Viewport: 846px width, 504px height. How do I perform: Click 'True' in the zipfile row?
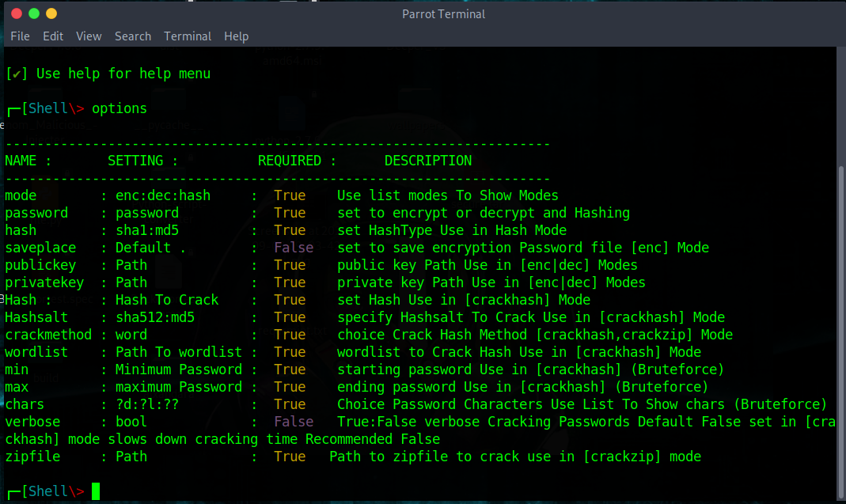(290, 457)
